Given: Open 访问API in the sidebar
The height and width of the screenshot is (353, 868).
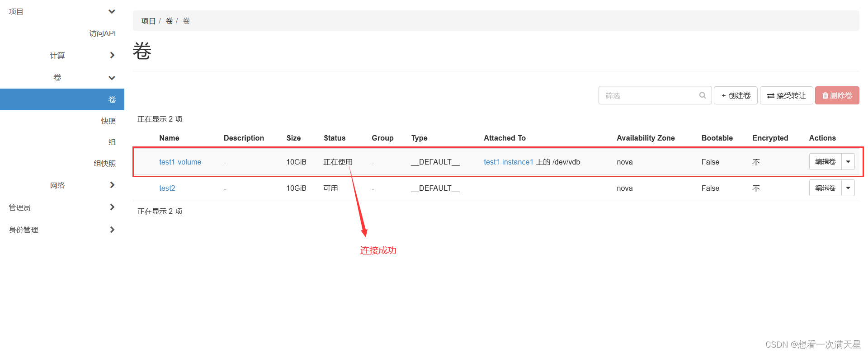Looking at the screenshot, I should coord(102,33).
